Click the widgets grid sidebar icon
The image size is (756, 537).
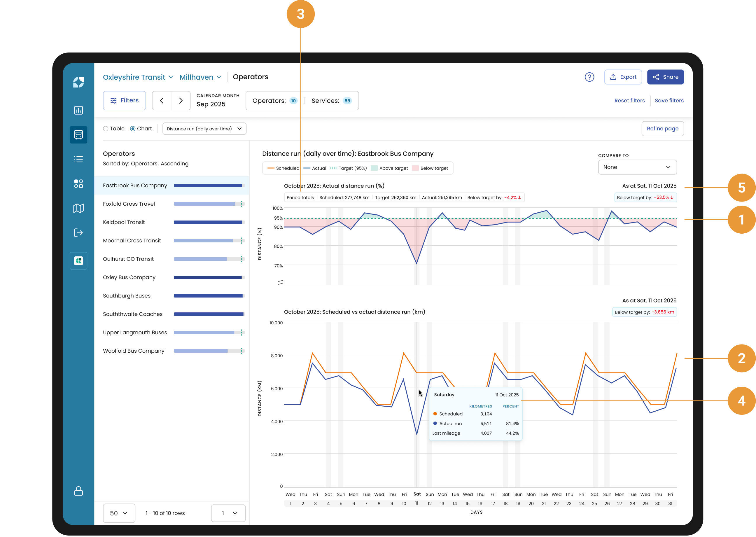[78, 183]
